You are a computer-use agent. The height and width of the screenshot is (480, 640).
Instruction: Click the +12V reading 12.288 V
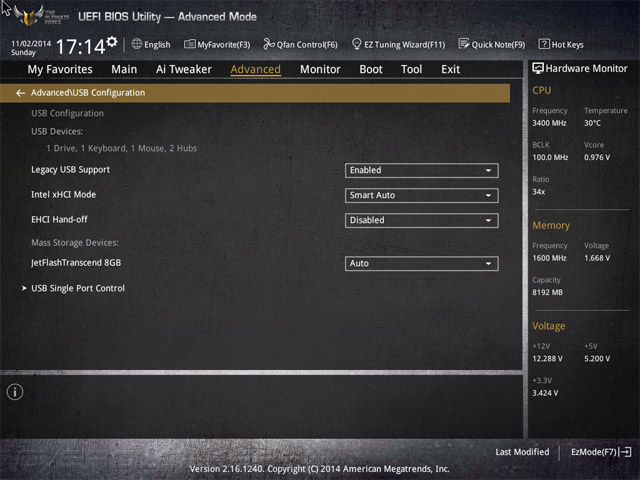[547, 358]
